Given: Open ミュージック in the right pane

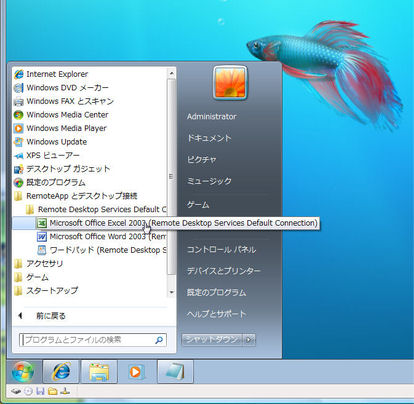Looking at the screenshot, I should tap(209, 181).
